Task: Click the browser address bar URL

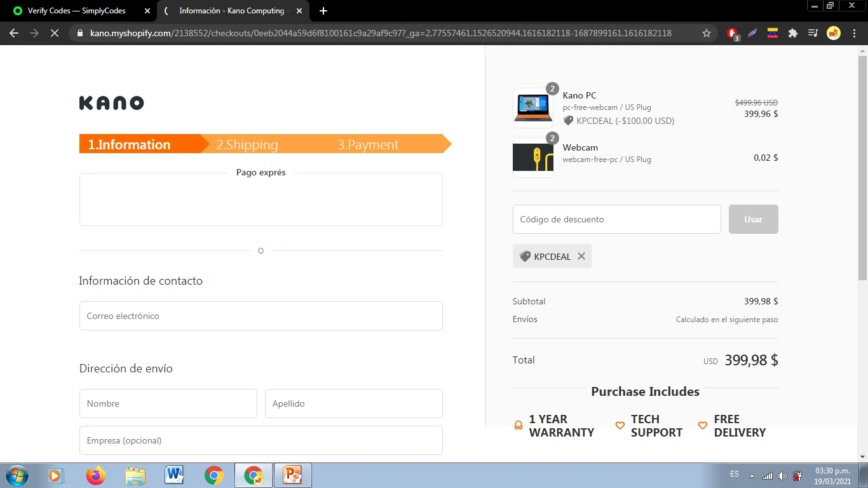Action: [381, 33]
